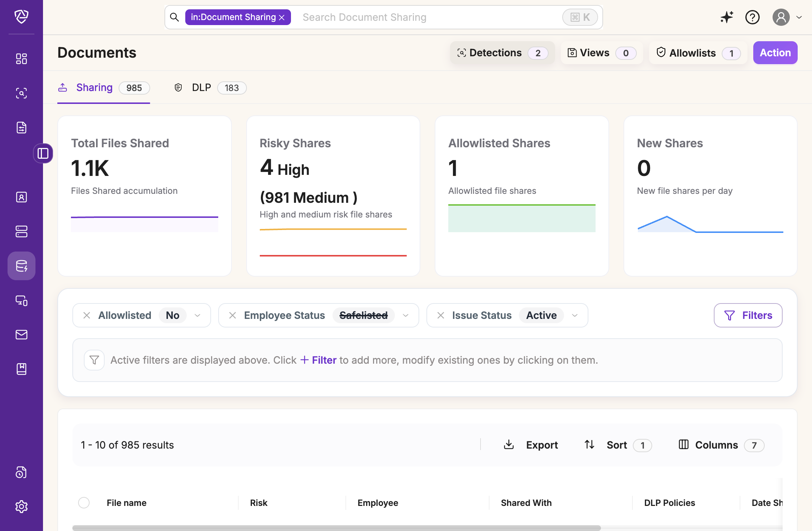
Task: Click the purple Action button
Action: [775, 53]
